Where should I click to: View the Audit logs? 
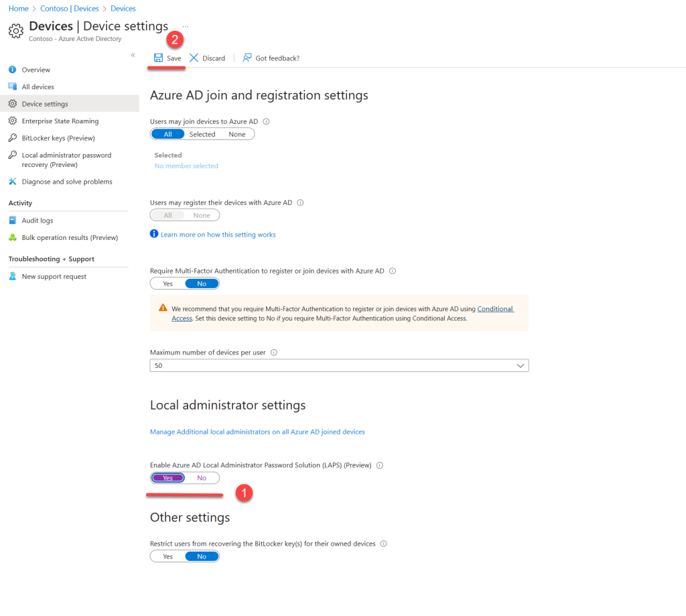[x=38, y=220]
